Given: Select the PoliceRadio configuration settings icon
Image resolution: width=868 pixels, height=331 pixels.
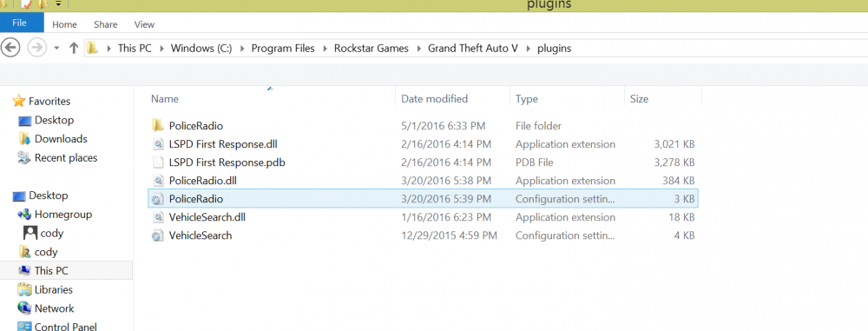Looking at the screenshot, I should click(158, 199).
